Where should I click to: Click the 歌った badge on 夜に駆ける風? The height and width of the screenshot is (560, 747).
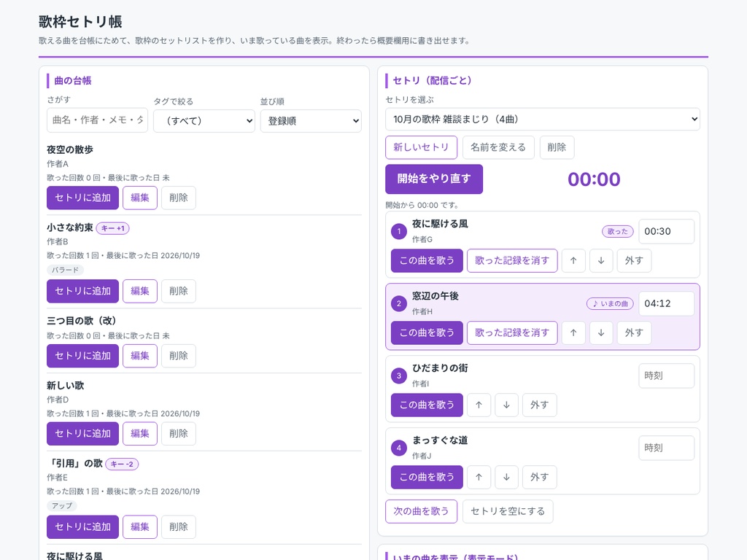617,231
